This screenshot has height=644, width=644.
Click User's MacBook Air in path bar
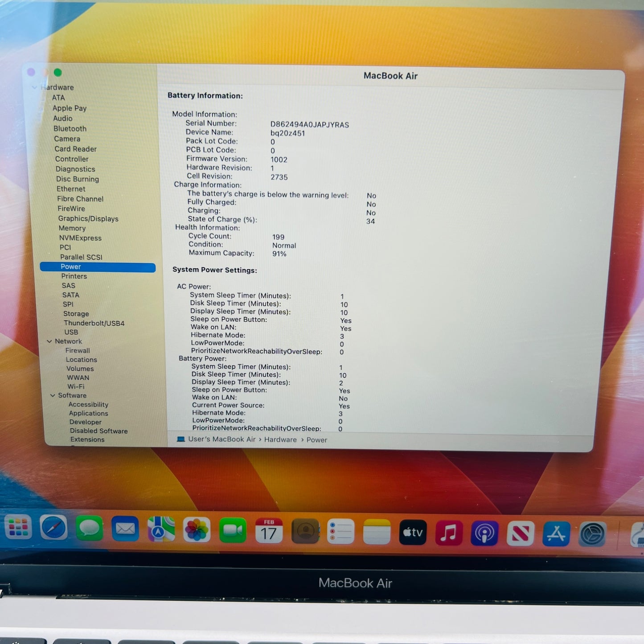222,439
